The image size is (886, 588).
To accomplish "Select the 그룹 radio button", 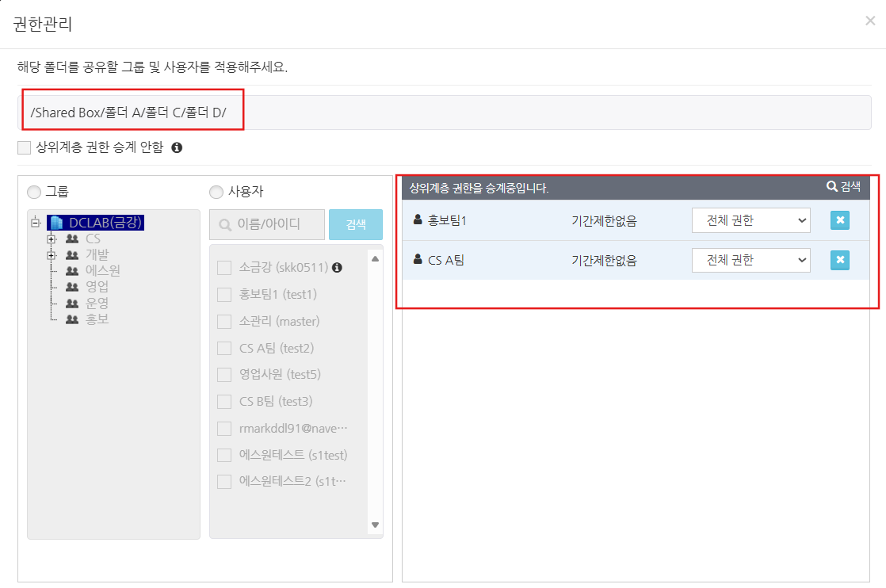I will coord(33,192).
